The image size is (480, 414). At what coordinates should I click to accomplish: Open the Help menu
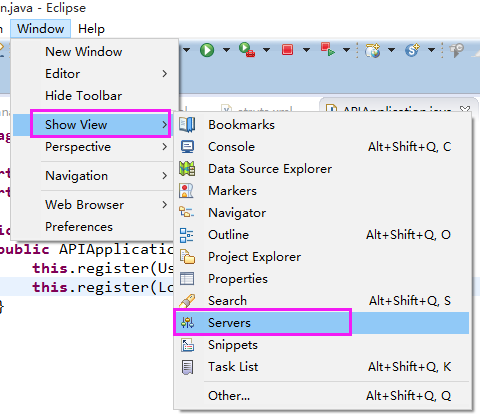[91, 29]
